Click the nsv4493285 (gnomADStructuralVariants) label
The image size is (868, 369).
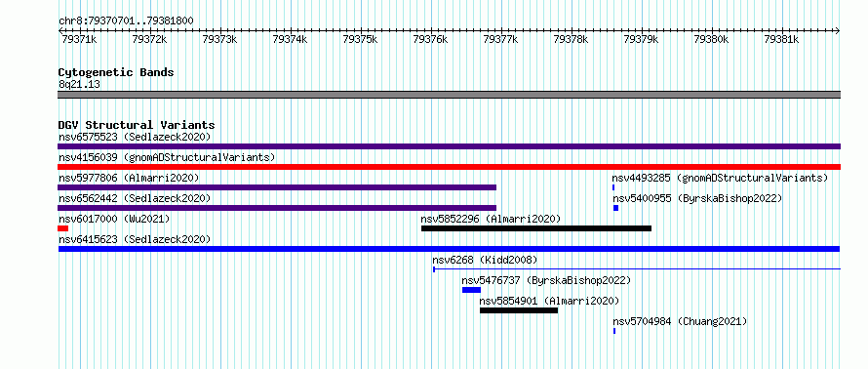point(720,178)
